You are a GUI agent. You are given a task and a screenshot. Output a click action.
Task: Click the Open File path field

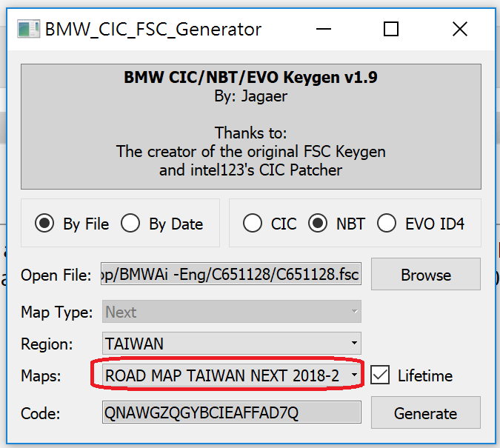click(x=231, y=274)
